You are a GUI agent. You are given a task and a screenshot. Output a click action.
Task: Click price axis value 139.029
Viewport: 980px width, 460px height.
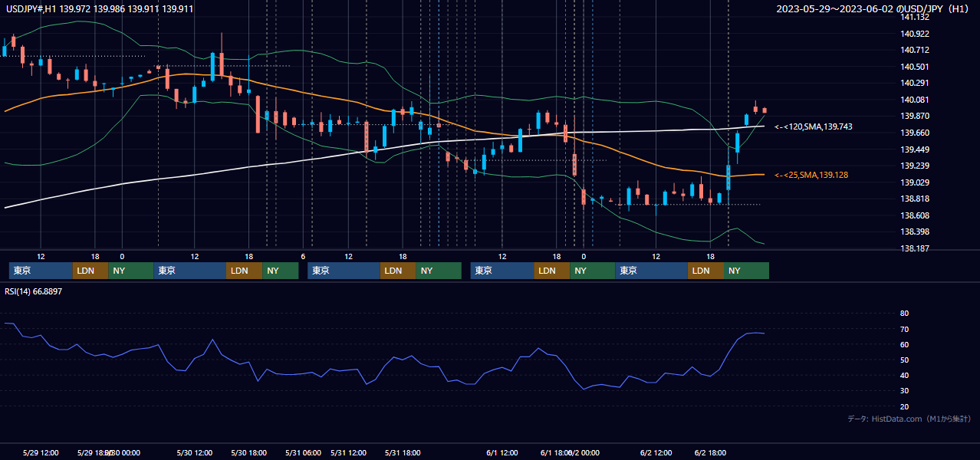click(914, 182)
